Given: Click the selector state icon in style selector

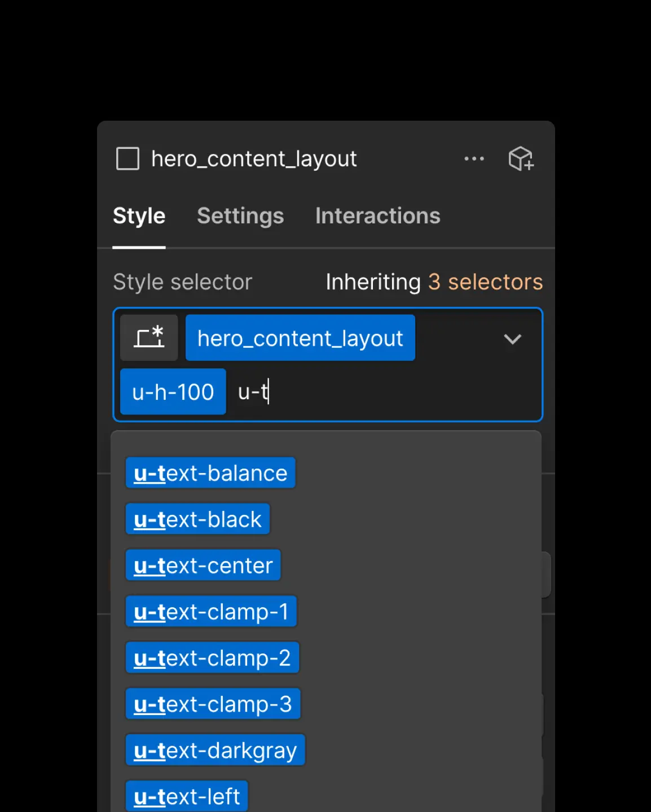Looking at the screenshot, I should click(149, 338).
